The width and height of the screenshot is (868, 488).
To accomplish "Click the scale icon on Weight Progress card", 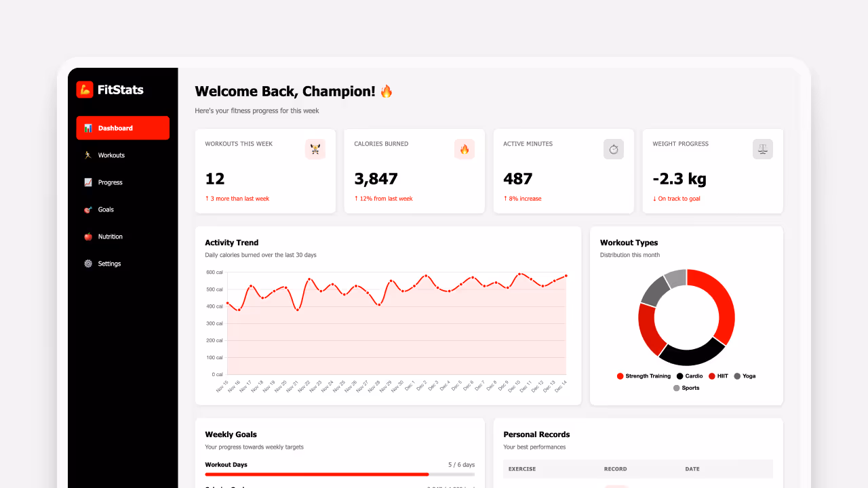I will pyautogui.click(x=762, y=149).
